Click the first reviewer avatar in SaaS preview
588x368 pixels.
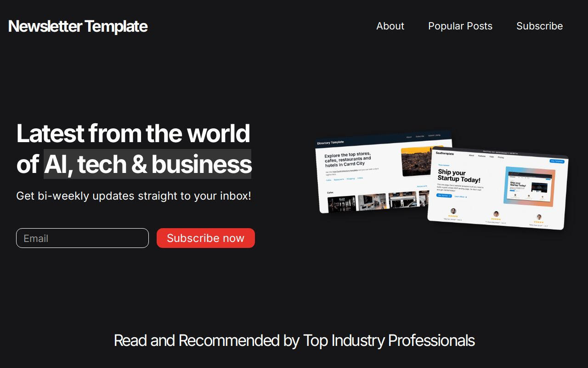click(453, 211)
